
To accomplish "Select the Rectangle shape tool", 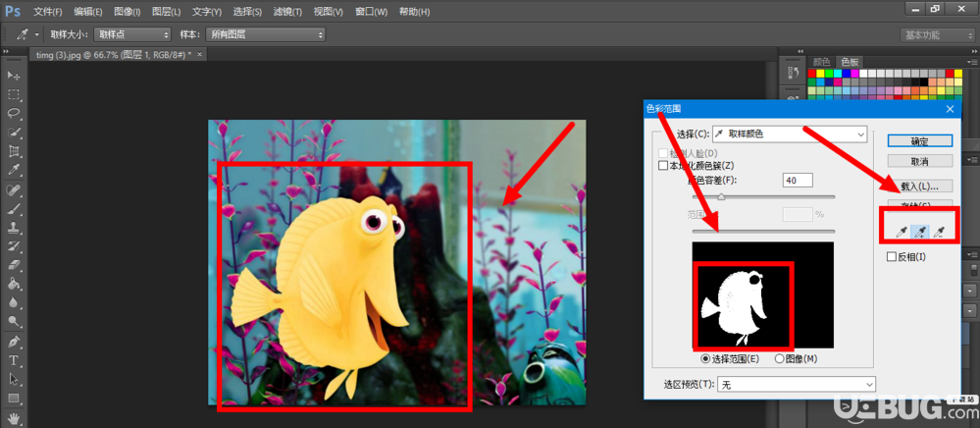I will coord(13,398).
